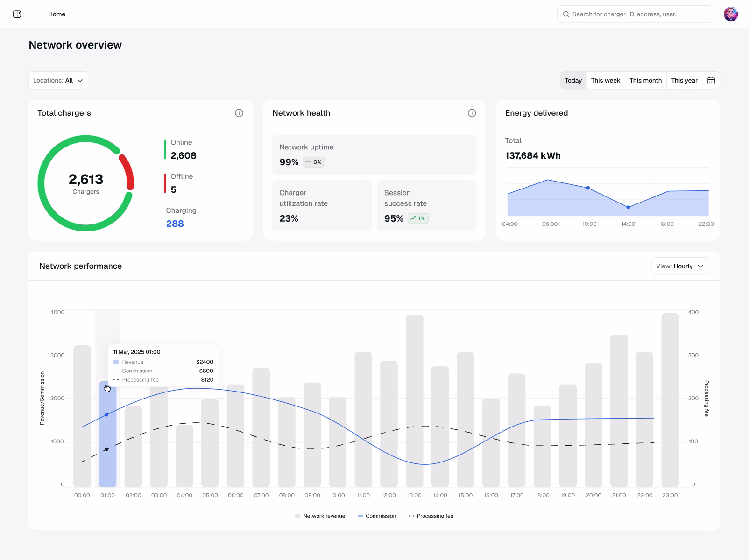Image resolution: width=749 pixels, height=560 pixels.
Task: Click the Total chargers info icon
Action: pos(239,113)
